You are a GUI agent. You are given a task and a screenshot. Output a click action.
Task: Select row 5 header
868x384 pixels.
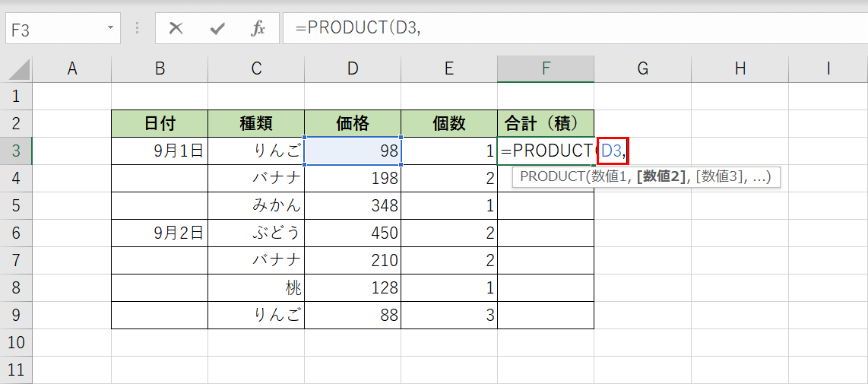16,205
